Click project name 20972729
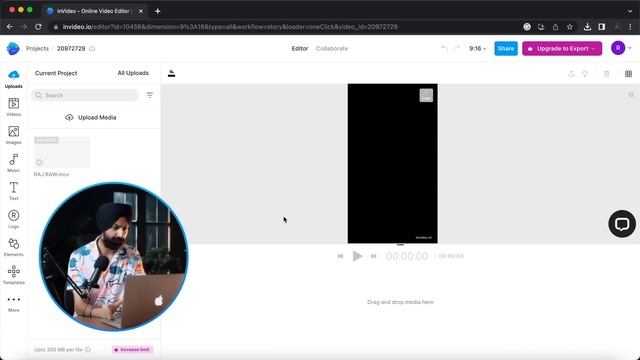Viewport: 640px width, 360px height. [71, 49]
